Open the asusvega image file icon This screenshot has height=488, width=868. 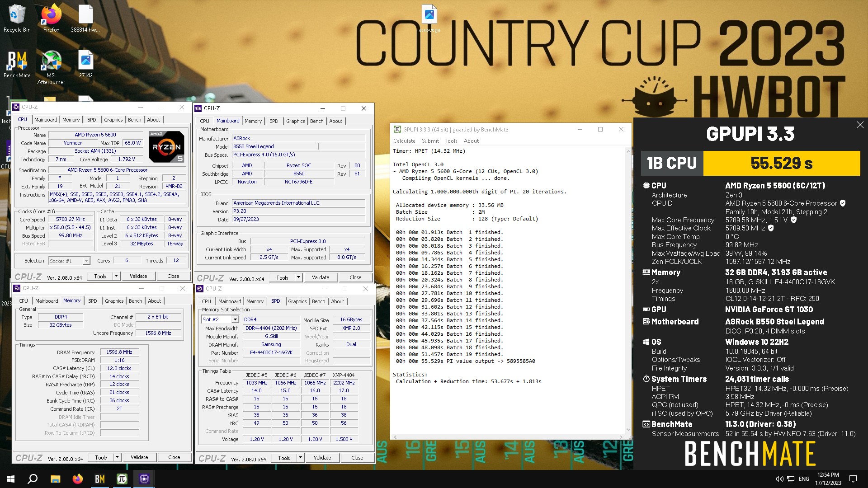429,18
